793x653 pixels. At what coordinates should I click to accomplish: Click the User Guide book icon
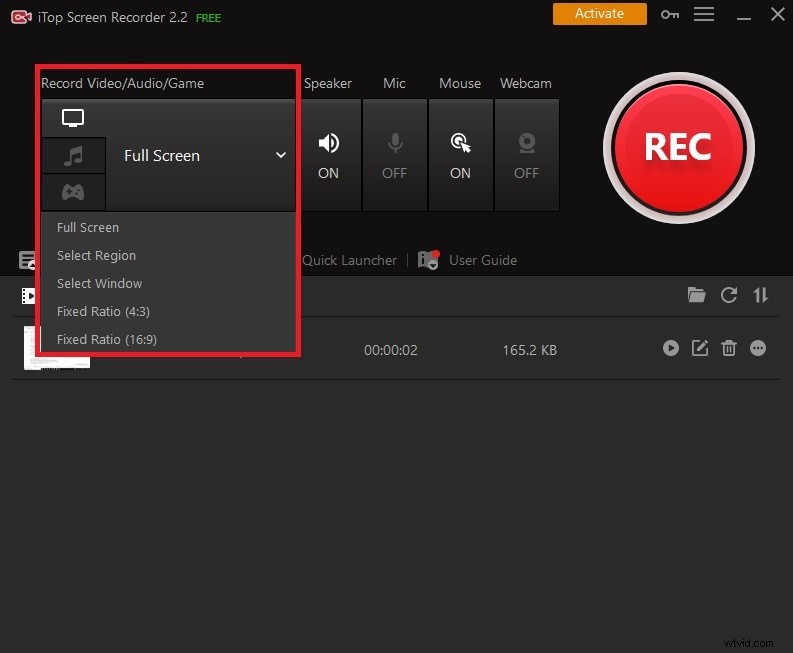pyautogui.click(x=428, y=260)
